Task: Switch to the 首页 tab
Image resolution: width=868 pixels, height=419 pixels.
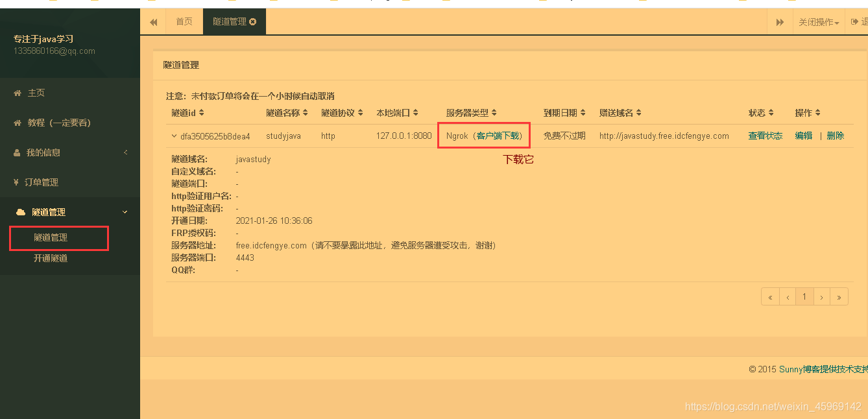Action: click(184, 22)
